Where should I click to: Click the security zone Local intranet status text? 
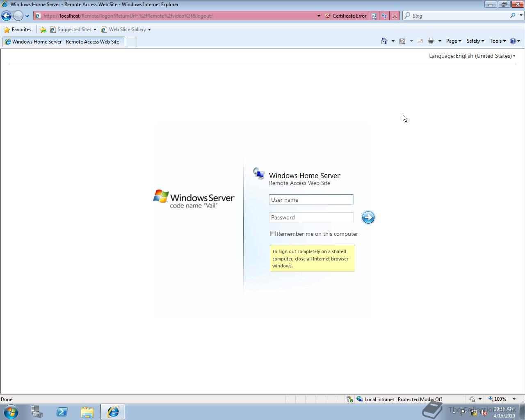coord(403,399)
